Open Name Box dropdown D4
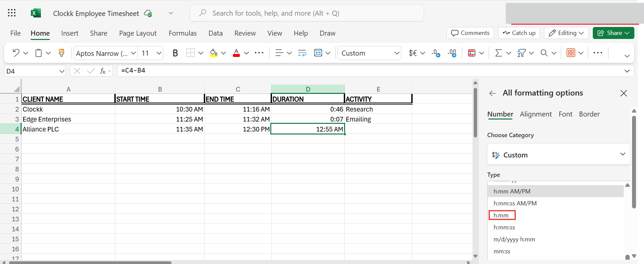 62,71
